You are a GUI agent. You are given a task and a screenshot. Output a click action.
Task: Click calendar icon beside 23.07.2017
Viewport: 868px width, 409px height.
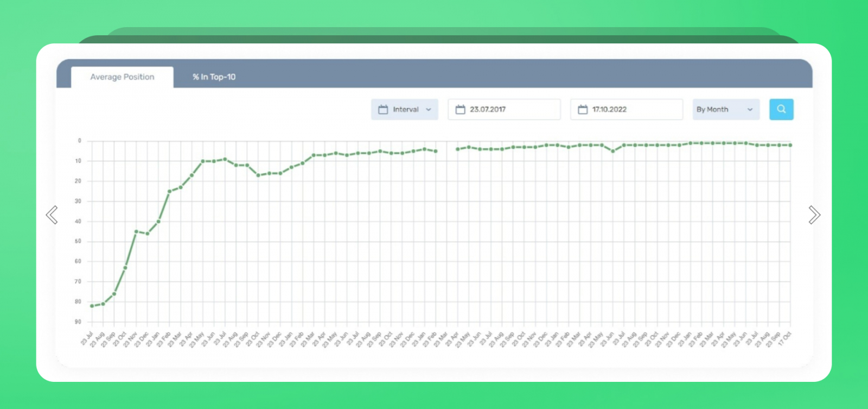[461, 109]
